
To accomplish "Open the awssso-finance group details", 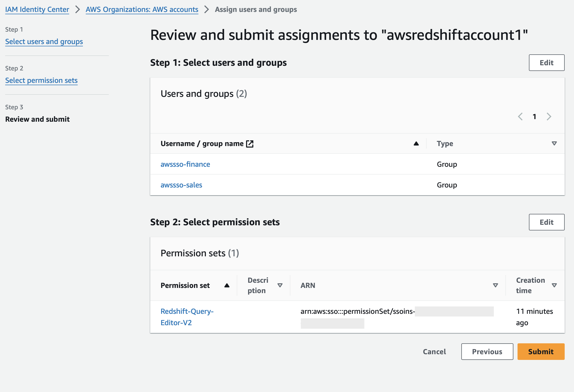I will (x=185, y=164).
